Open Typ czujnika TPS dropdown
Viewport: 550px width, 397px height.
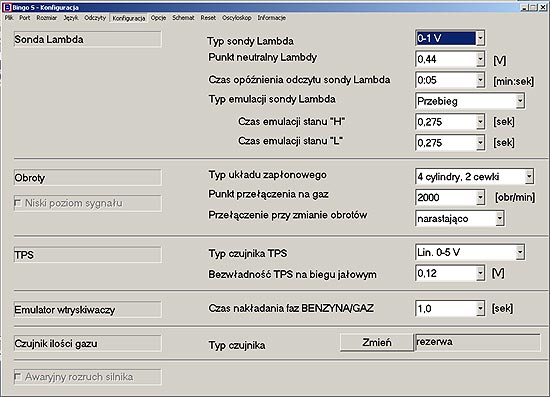(520, 253)
